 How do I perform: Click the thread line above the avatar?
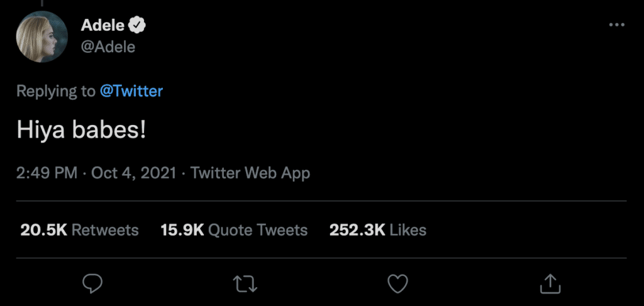(42, 3)
